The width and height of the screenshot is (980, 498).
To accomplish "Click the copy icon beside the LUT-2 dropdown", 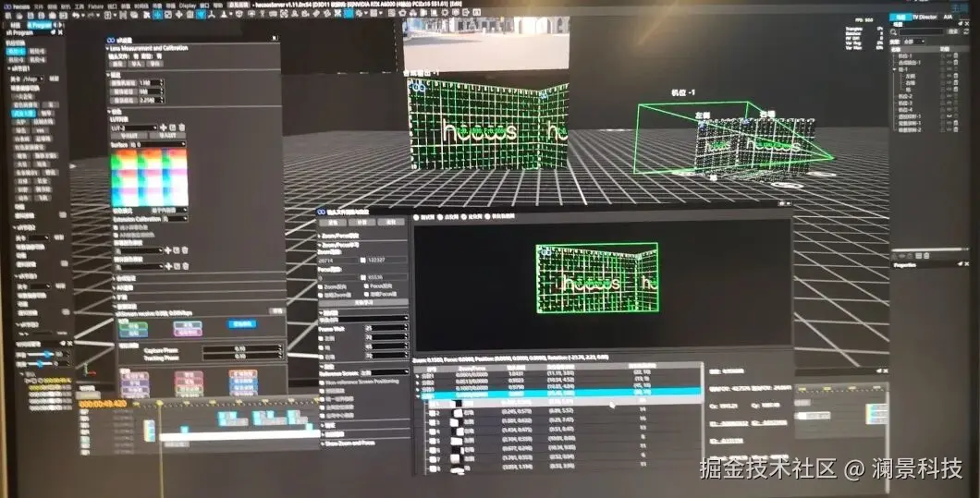I will pos(173,128).
